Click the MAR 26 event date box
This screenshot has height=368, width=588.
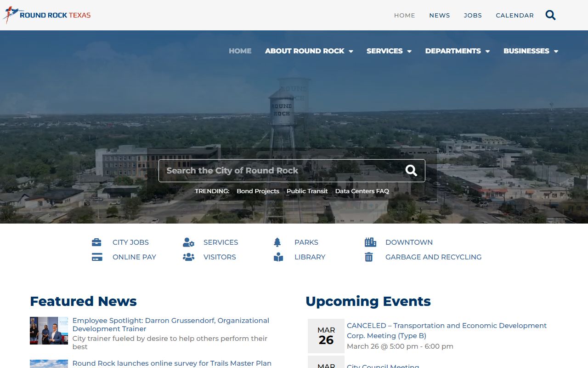326,336
